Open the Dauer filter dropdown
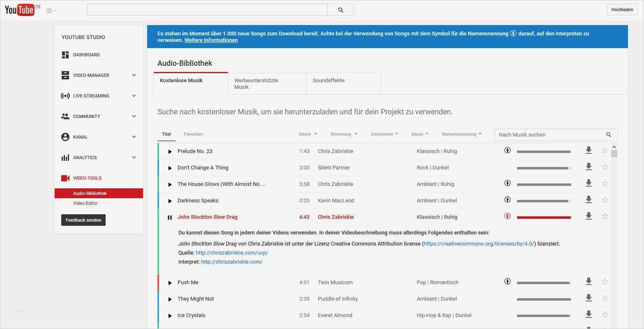The image size is (644, 329). coord(420,134)
